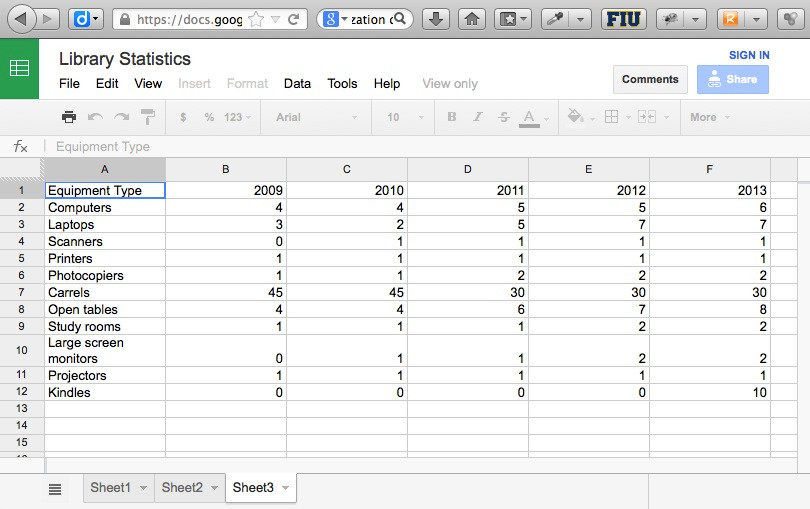Go to browser home page icon
This screenshot has height=509, width=810.
pyautogui.click(x=472, y=20)
